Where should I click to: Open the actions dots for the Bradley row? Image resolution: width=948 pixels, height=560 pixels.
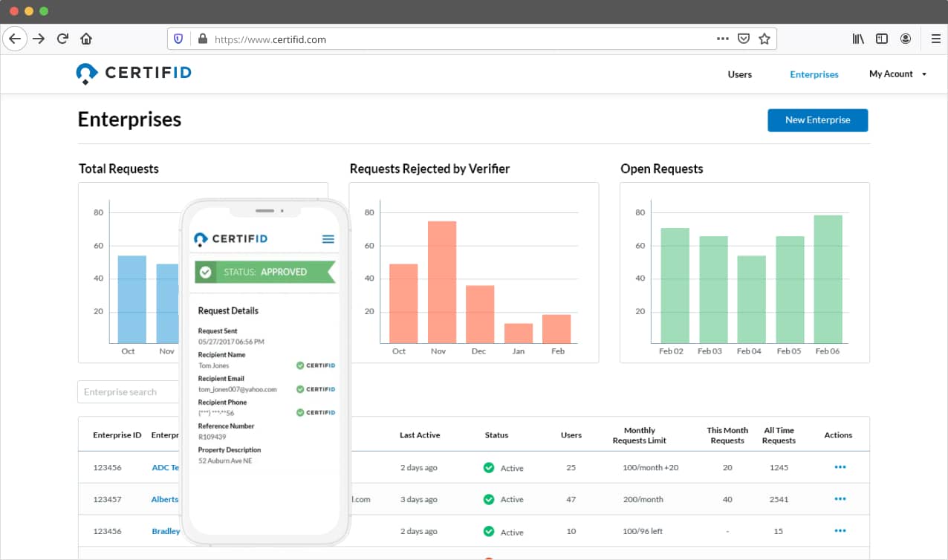[840, 531]
